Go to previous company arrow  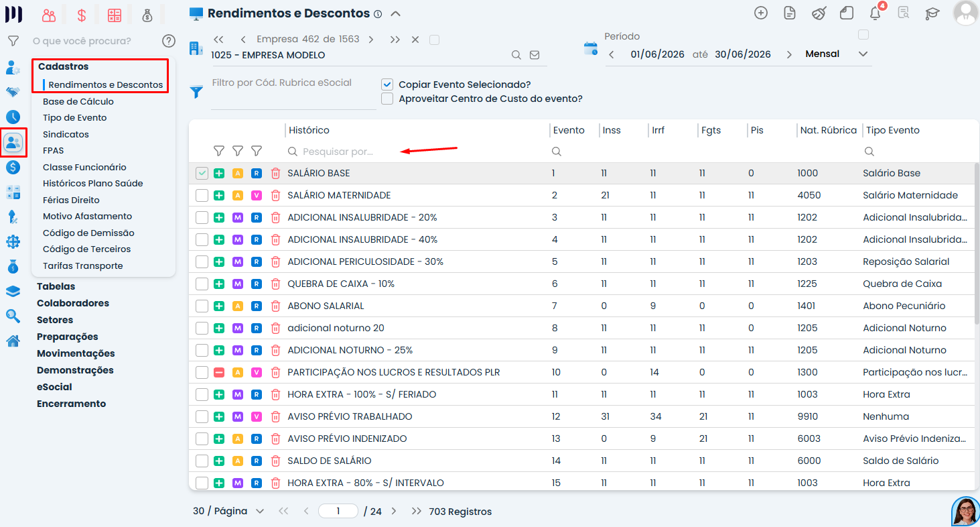pos(242,40)
